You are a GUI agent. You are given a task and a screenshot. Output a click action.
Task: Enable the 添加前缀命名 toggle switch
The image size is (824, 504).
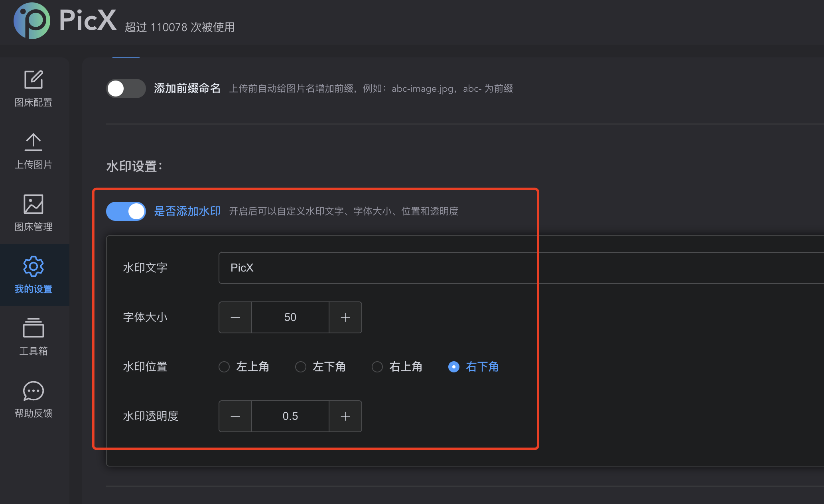[126, 89]
